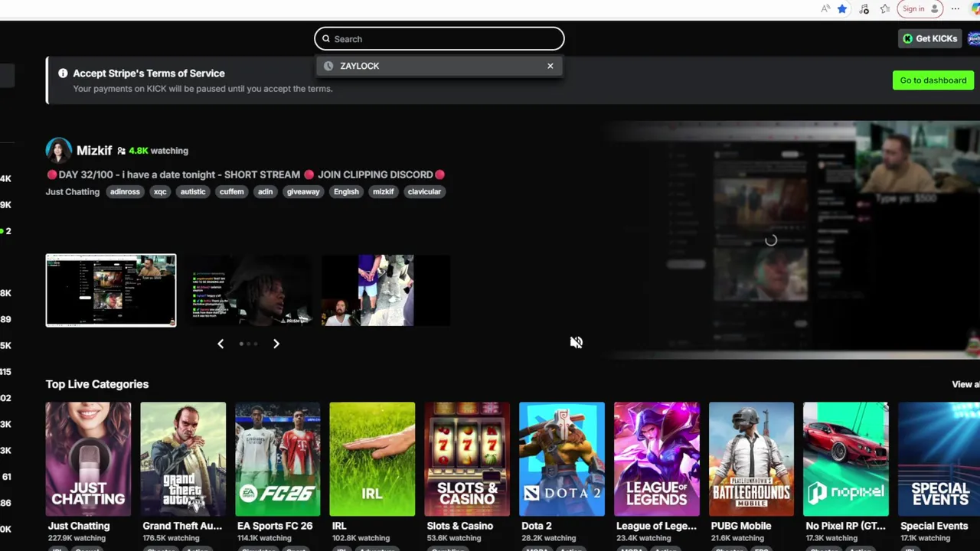
Task: Select the second carousel stream thumbnail
Action: [249, 291]
